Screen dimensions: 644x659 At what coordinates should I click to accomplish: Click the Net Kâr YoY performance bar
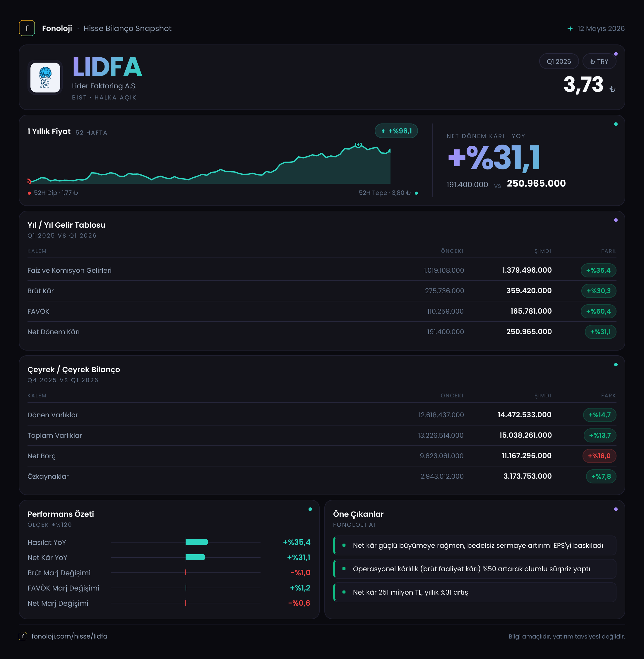pos(195,557)
